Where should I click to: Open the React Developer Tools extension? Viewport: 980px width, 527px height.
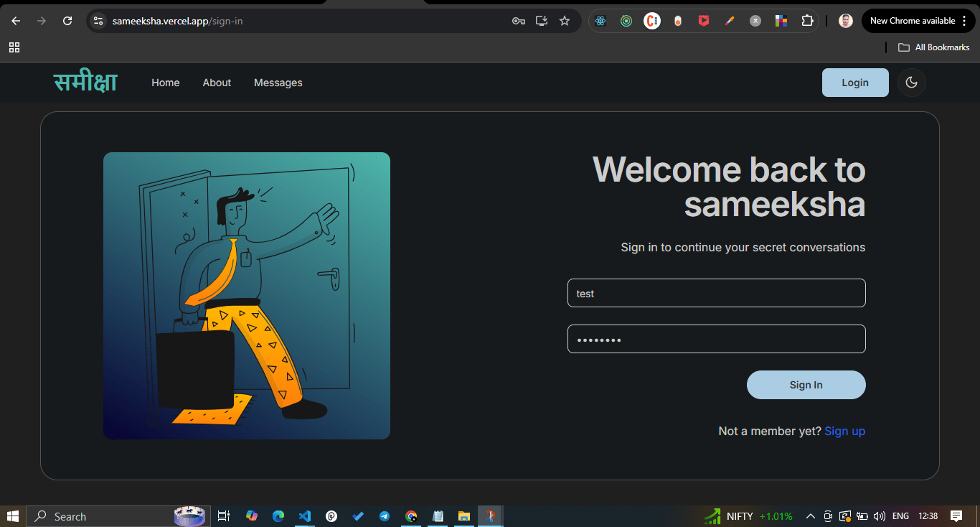(600, 21)
